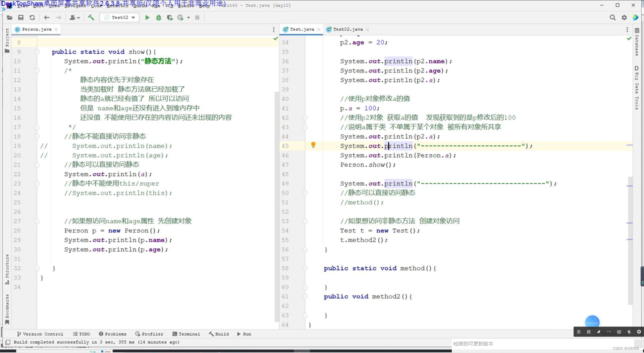Open the Settings gear icon in the toolbar
This screenshot has height=353, width=644.
(x=625, y=17)
